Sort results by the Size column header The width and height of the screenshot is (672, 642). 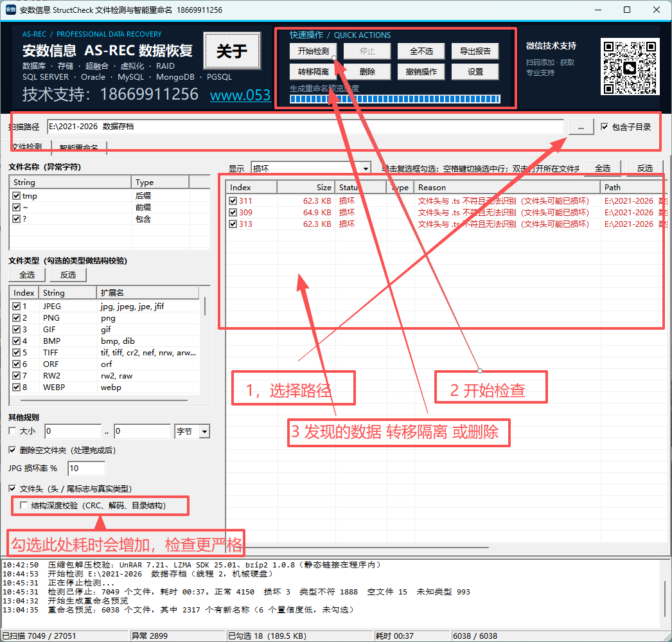(306, 187)
